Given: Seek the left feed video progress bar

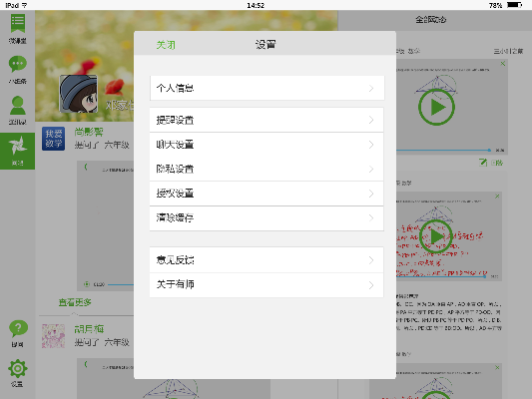Looking at the screenshot, I should (x=121, y=284).
